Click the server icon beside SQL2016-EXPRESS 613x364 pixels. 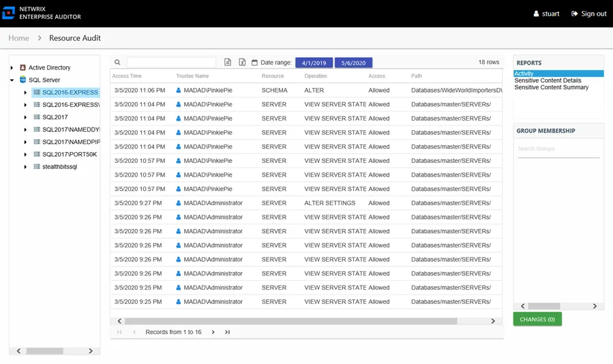point(37,92)
